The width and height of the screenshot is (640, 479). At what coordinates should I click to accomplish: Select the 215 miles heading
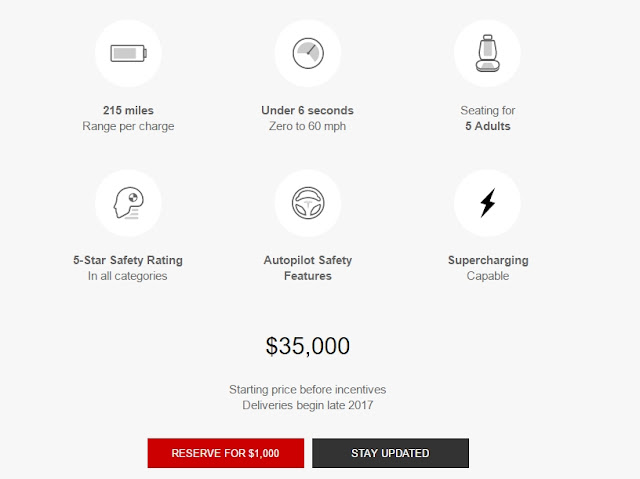128,111
